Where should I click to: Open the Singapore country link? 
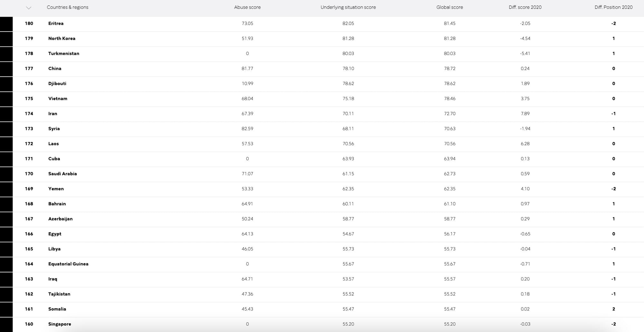[x=60, y=324]
